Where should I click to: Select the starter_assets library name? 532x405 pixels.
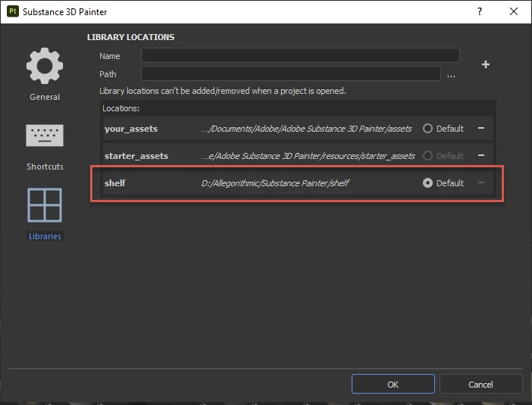[x=136, y=156]
